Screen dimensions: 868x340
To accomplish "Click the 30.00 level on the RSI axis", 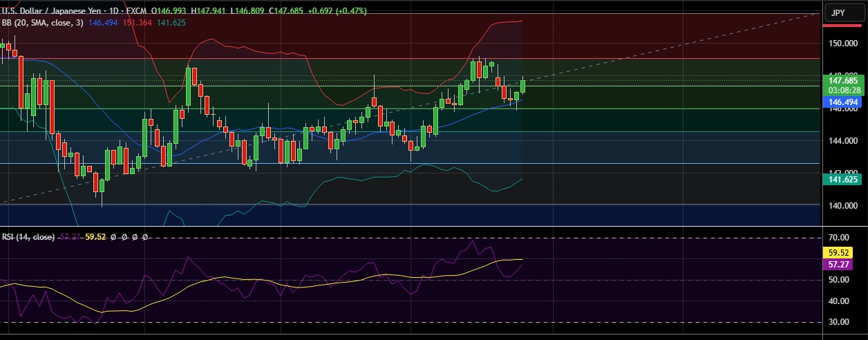I will pyautogui.click(x=840, y=322).
